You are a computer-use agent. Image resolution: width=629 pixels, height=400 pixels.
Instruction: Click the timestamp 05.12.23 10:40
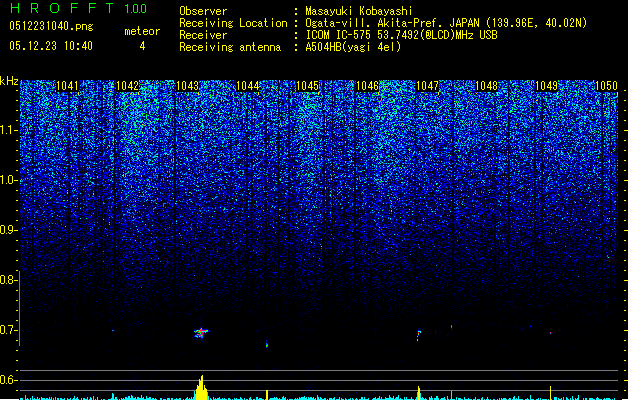pyautogui.click(x=51, y=46)
